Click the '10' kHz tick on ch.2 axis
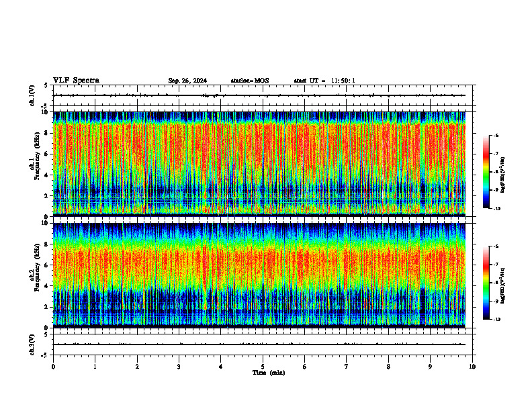 (x=45, y=223)
